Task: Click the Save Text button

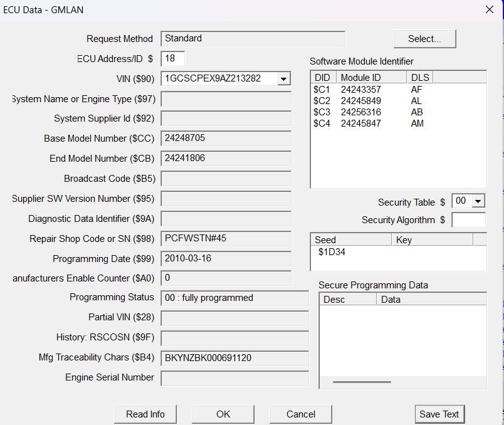Action: (439, 414)
